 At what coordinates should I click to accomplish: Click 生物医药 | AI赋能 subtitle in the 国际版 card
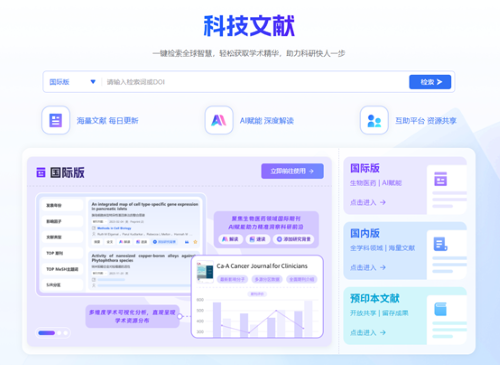click(376, 183)
